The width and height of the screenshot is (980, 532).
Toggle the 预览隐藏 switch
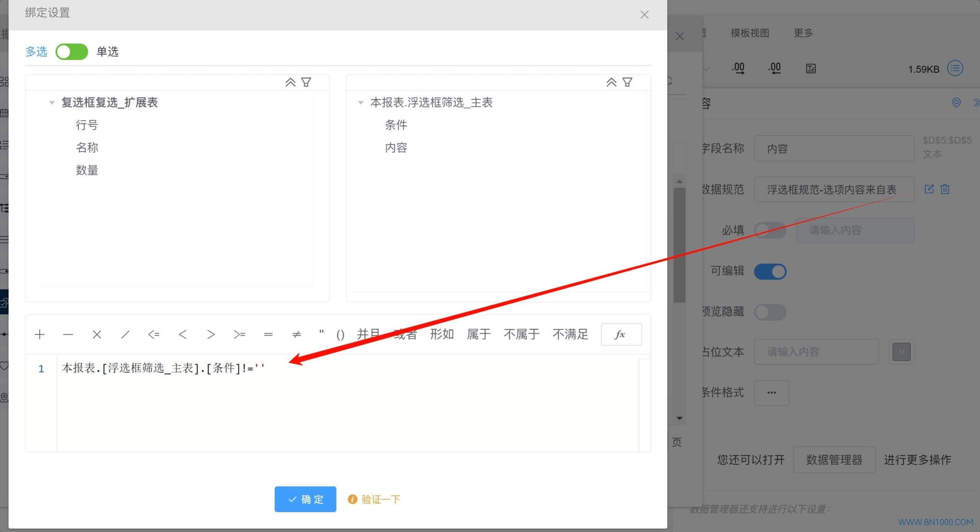pyautogui.click(x=770, y=312)
